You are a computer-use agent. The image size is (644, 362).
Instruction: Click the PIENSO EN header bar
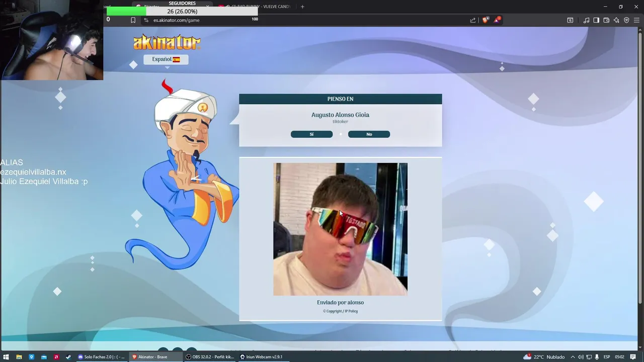pos(341,99)
